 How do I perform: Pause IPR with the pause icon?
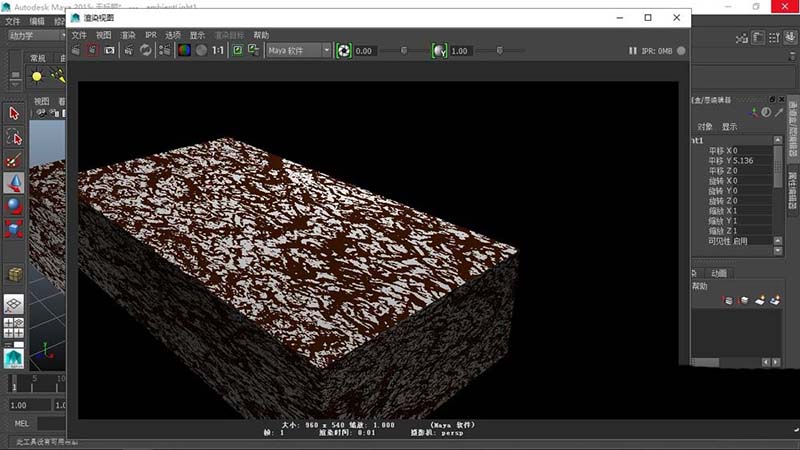click(632, 50)
